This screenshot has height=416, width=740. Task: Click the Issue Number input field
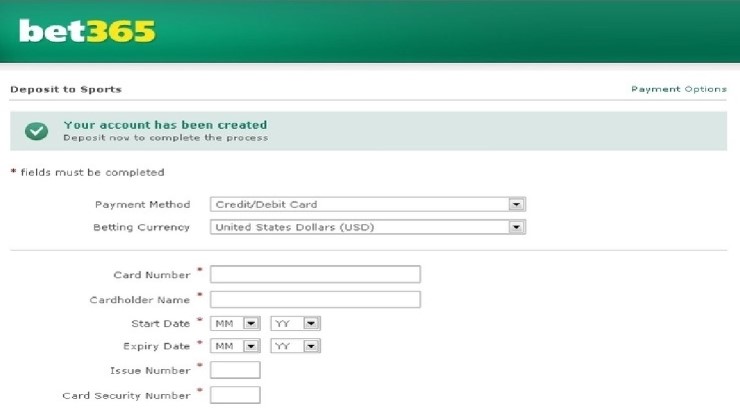click(x=235, y=370)
